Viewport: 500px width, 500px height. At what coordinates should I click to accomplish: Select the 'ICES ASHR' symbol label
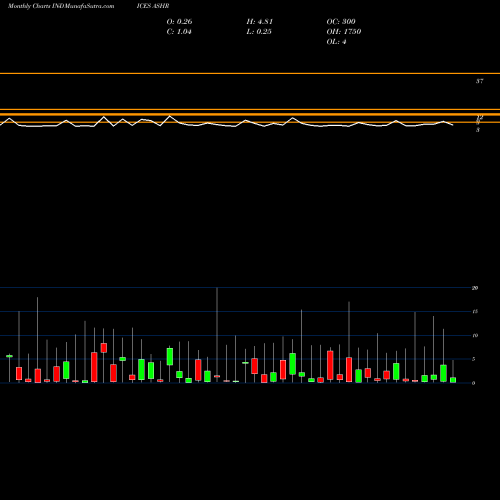(153, 6)
